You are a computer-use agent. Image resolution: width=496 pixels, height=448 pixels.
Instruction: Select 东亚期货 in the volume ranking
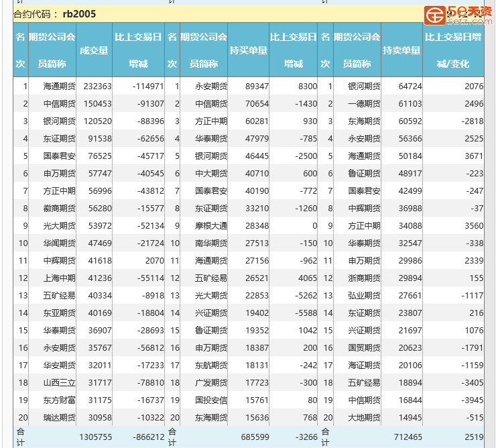pos(59,313)
